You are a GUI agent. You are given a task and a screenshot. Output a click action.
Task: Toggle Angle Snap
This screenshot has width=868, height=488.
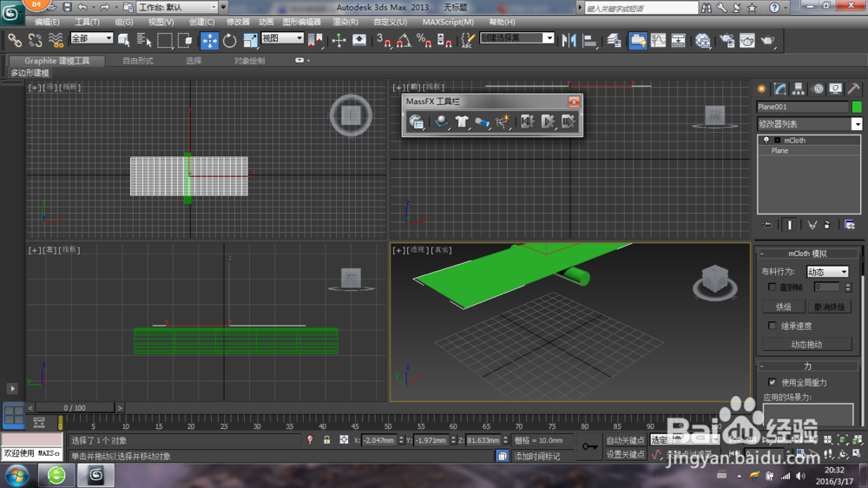click(x=404, y=41)
